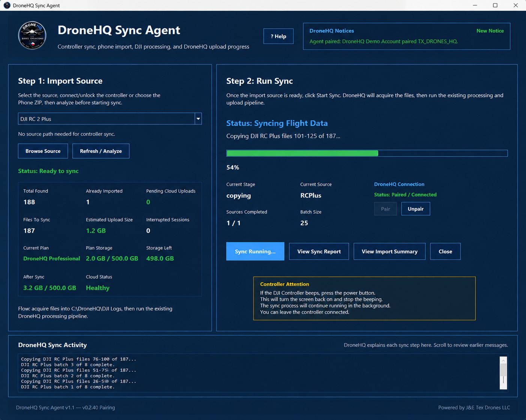Click the Unpair button
The image size is (526, 420).
[x=415, y=209]
